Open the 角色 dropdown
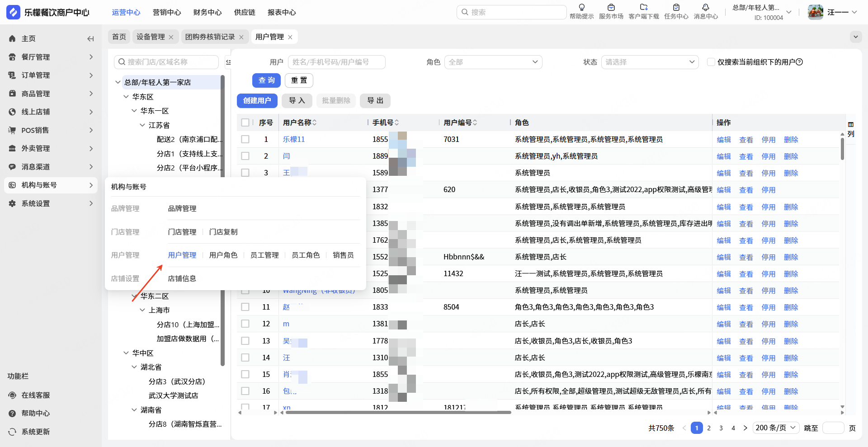 click(x=493, y=62)
